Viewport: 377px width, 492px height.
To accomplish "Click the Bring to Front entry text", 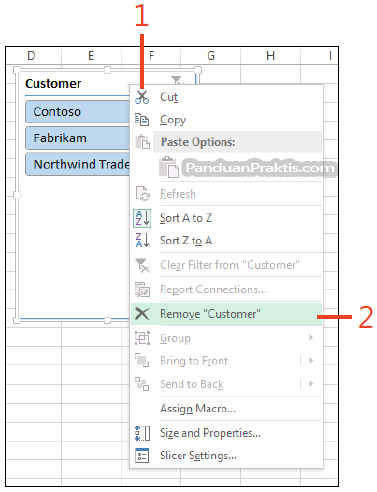I will 194,361.
